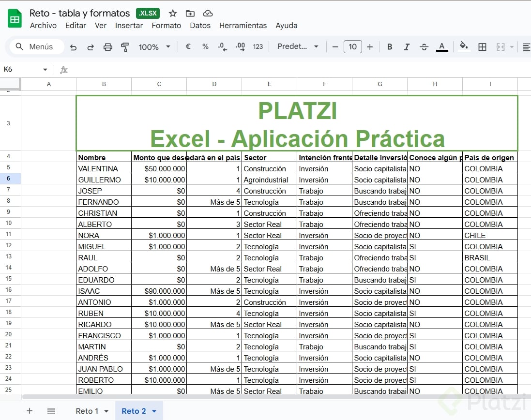The width and height of the screenshot is (531, 420).
Task: Print the spreadsheet with the printer icon
Action: point(107,47)
